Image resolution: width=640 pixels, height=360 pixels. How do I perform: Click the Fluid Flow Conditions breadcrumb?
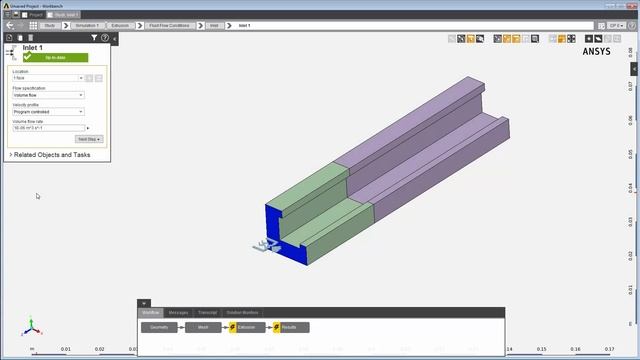pos(169,25)
